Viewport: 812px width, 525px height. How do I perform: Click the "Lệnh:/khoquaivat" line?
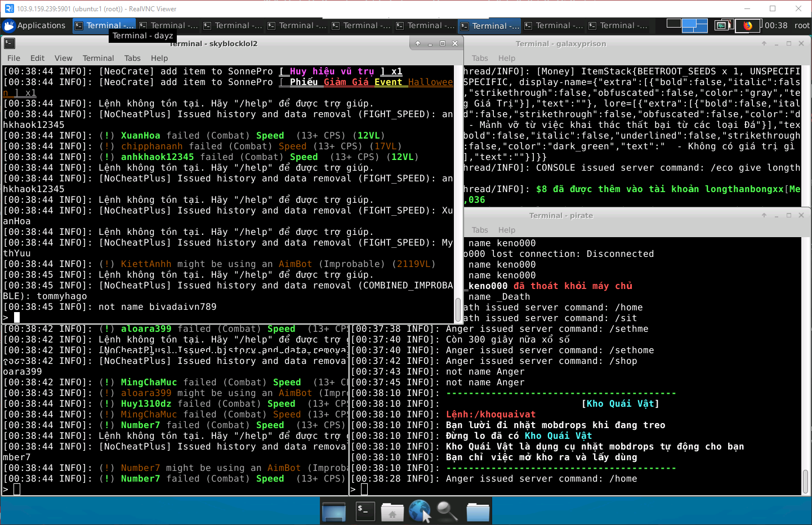pyautogui.click(x=491, y=414)
